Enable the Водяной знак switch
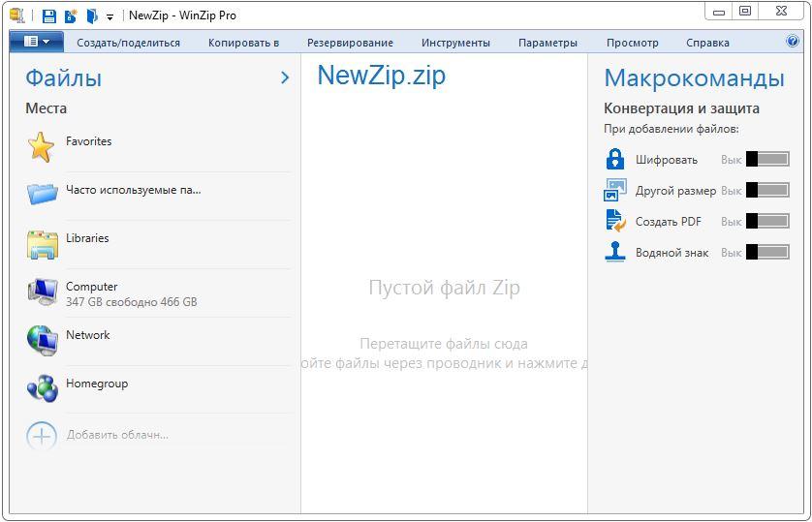 767,252
